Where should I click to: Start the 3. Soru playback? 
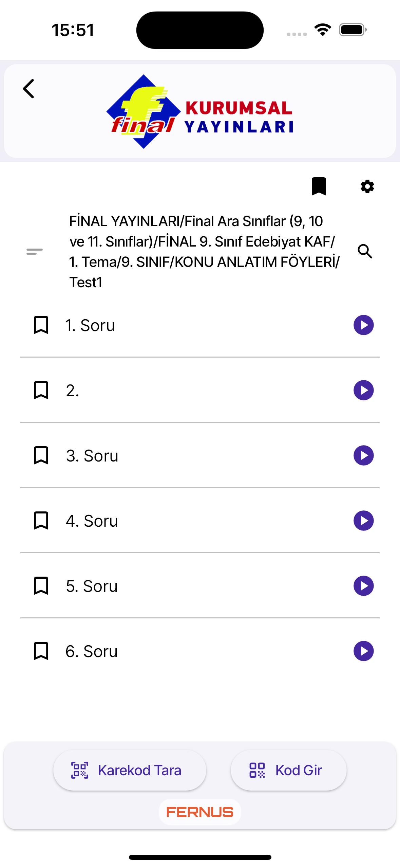coord(364,455)
